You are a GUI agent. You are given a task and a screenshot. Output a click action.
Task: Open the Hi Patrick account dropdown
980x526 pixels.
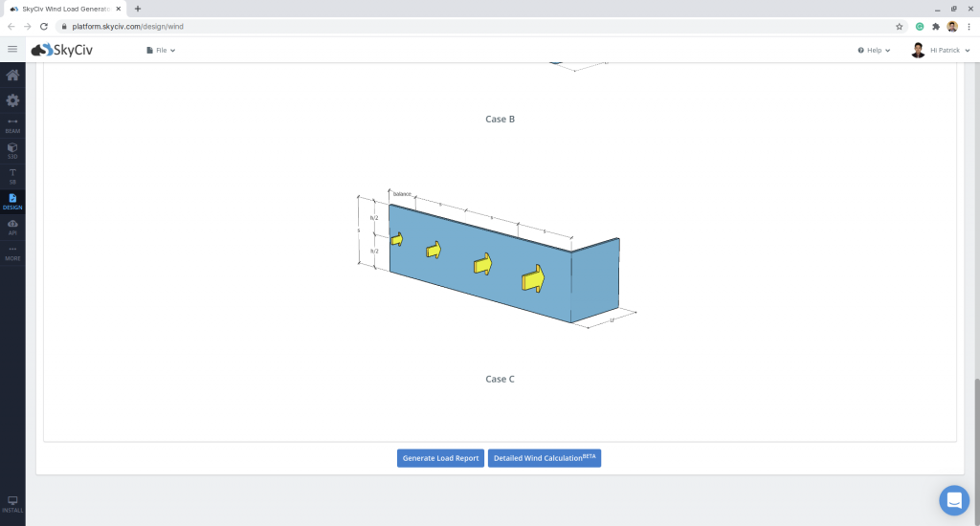tap(942, 50)
